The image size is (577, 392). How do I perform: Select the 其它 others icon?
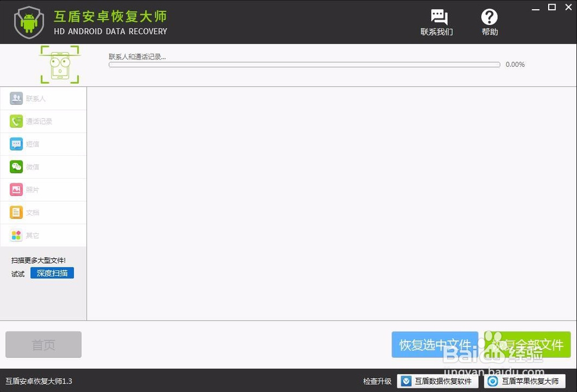pos(16,235)
